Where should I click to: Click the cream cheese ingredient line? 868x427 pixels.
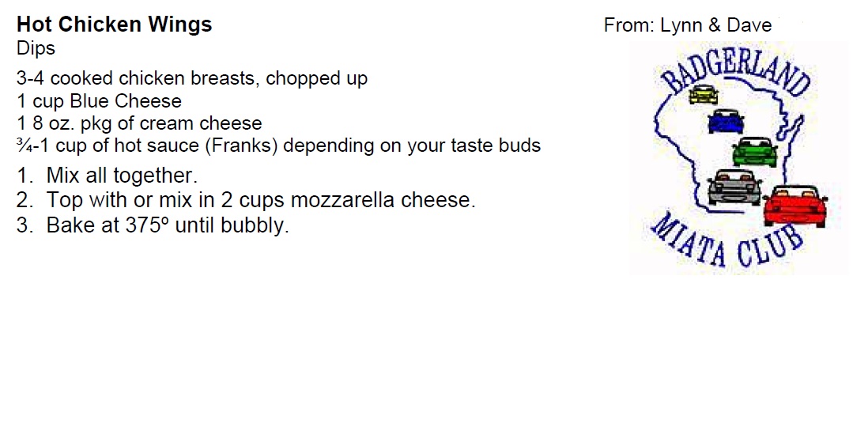(139, 123)
